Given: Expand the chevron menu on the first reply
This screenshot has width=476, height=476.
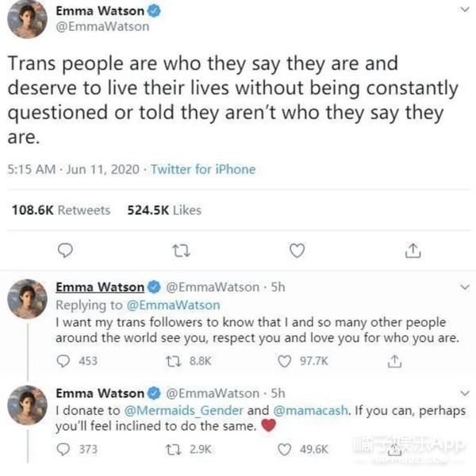Looking at the screenshot, I should 465,287.
